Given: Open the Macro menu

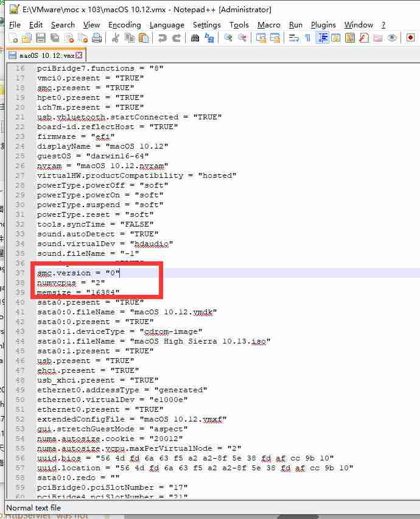Looking at the screenshot, I should click(x=269, y=25).
